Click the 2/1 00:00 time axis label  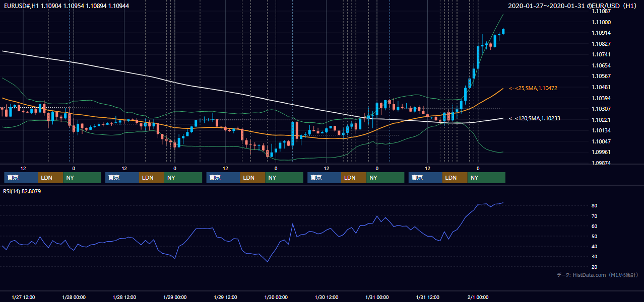pyautogui.click(x=478, y=297)
